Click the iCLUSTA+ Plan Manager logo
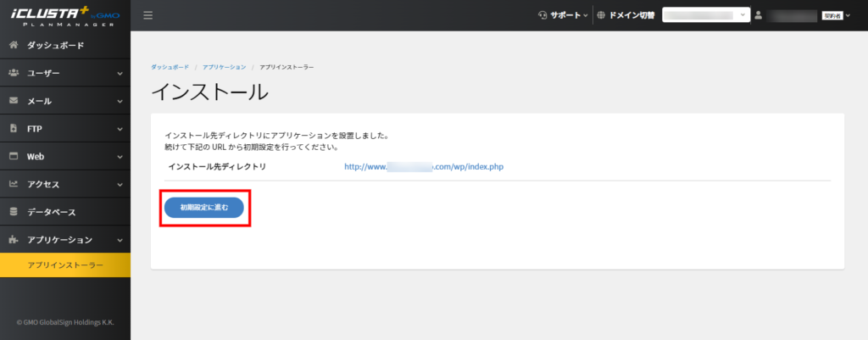The height and width of the screenshot is (340, 868). coord(65,15)
